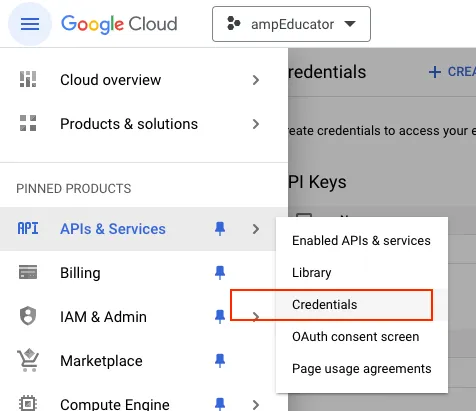Click the PINNED PRODUCTS heading text
476x411 pixels.
pyautogui.click(x=74, y=189)
